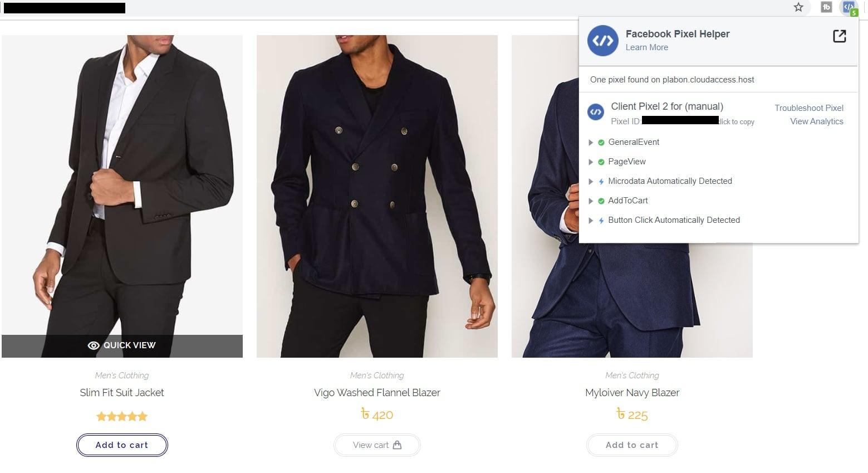Open the Learn More link
This screenshot has width=868, height=473.
[x=646, y=47]
